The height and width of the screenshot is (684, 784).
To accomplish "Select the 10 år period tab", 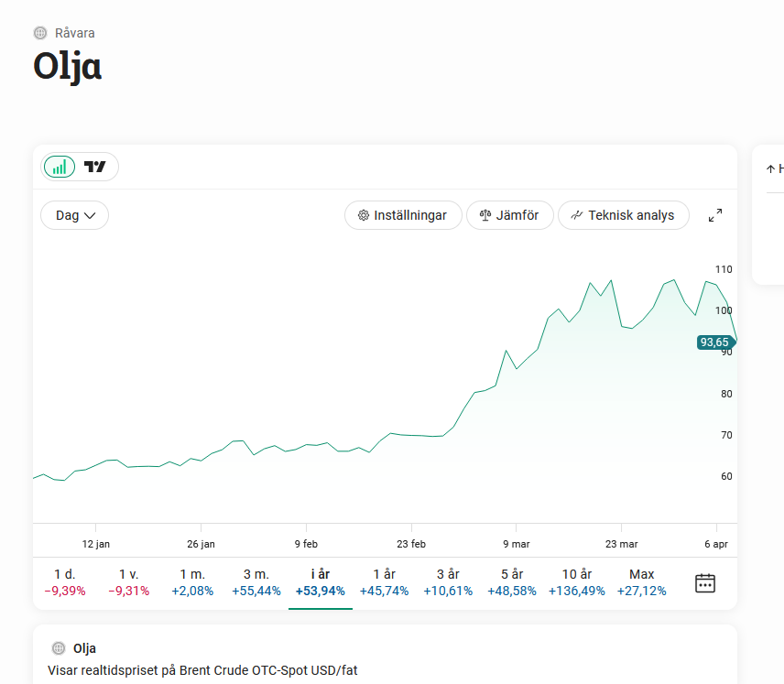I will click(x=576, y=582).
